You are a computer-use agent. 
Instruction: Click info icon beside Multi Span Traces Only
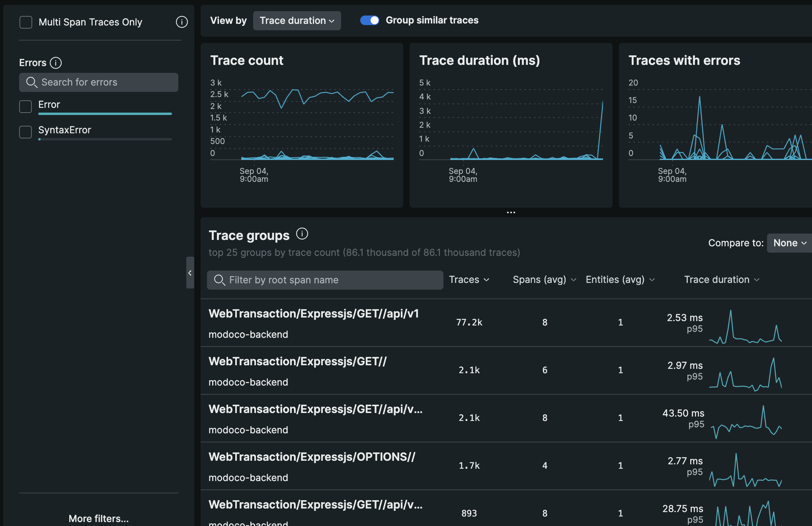(x=182, y=22)
